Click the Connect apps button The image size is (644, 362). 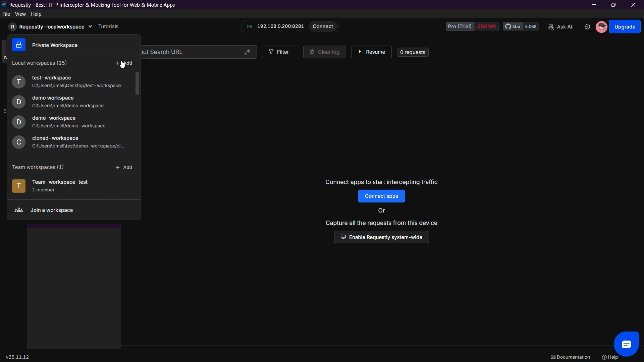pyautogui.click(x=381, y=196)
